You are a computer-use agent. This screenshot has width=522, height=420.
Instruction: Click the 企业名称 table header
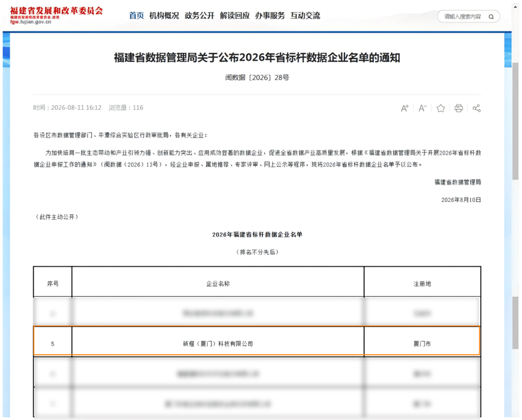point(218,284)
